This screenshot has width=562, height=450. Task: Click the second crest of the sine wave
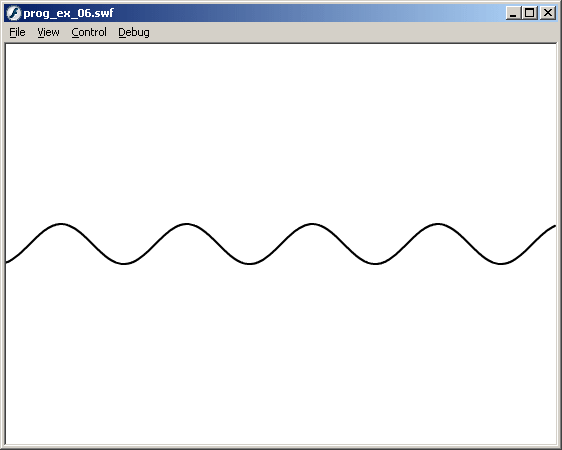click(186, 224)
